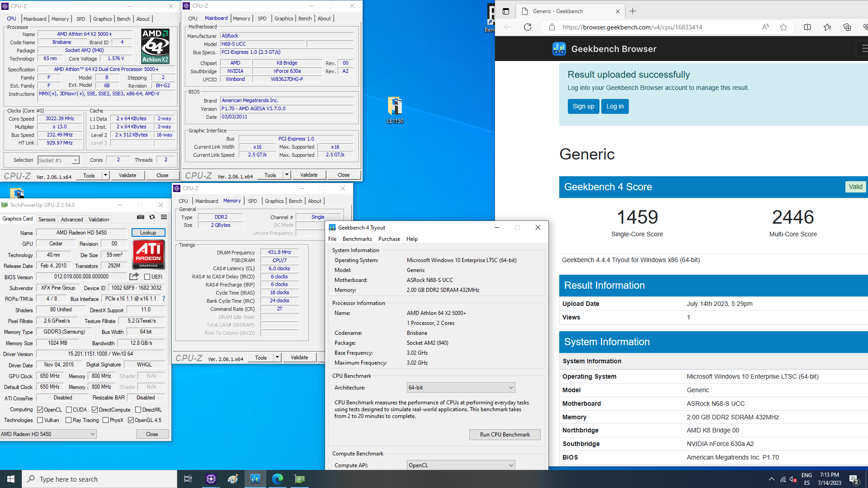
Task: Show hidden system tray icons
Action: (771, 479)
